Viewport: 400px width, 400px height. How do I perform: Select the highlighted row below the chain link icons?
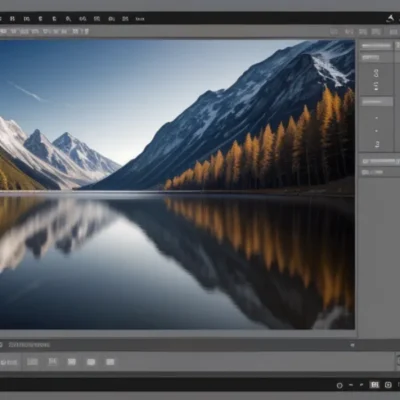377,102
